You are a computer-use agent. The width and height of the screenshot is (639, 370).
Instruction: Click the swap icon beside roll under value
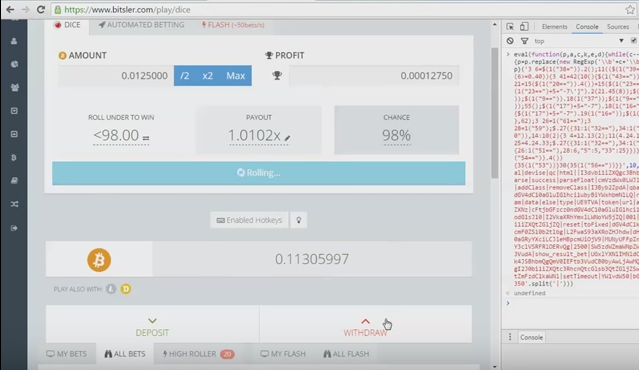[146, 138]
